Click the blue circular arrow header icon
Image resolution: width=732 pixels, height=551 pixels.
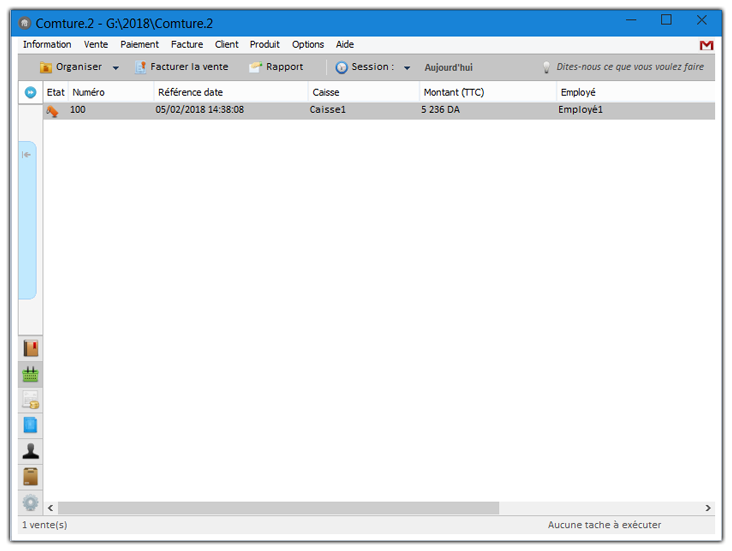30,92
